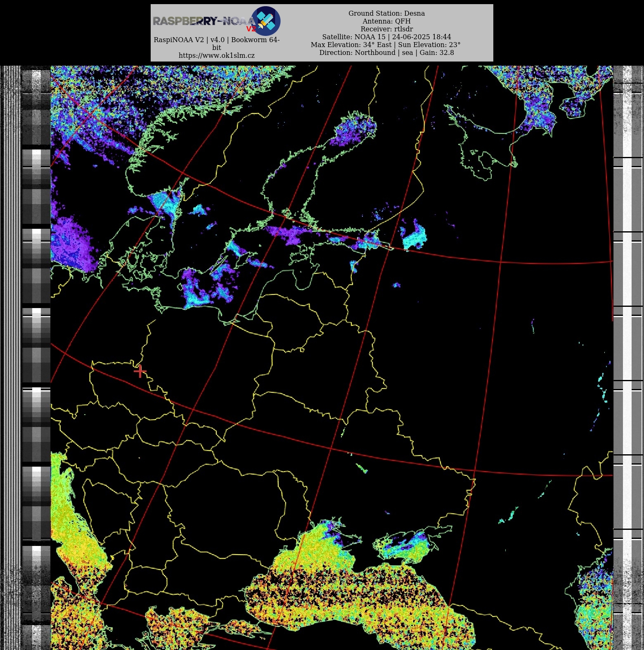This screenshot has width=644, height=650.
Task: Click the red cross ground station marker
Action: tap(140, 371)
